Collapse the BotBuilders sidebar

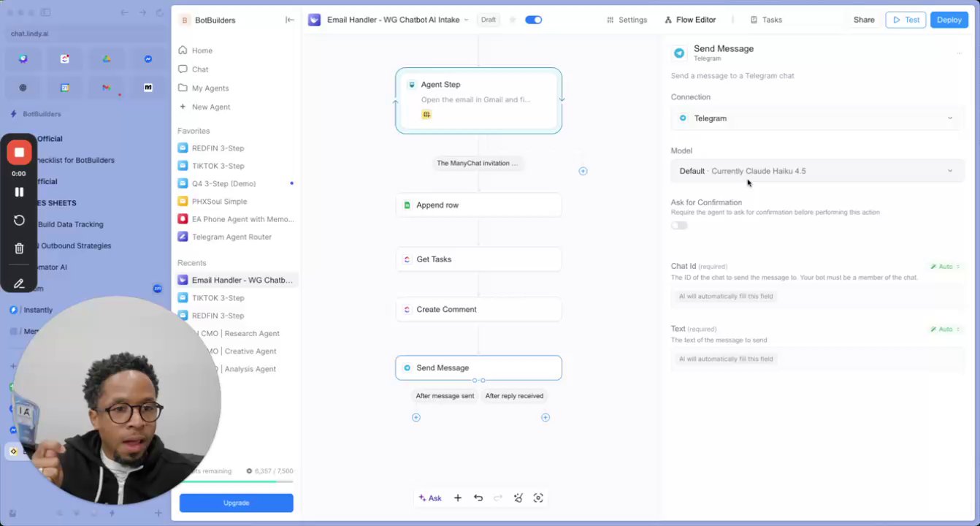(290, 20)
